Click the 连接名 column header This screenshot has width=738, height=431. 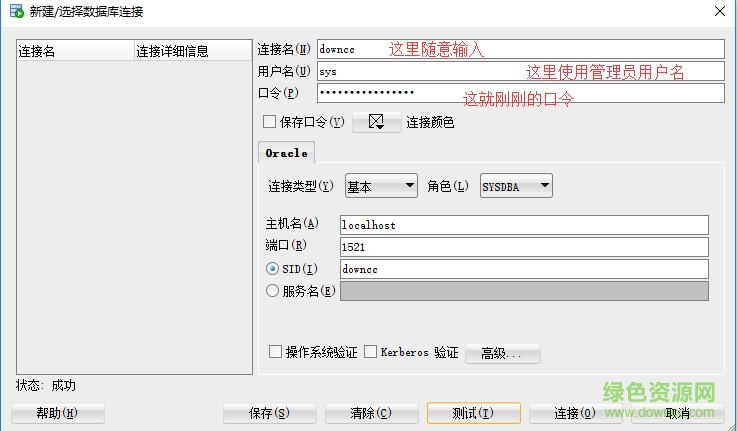[75, 51]
